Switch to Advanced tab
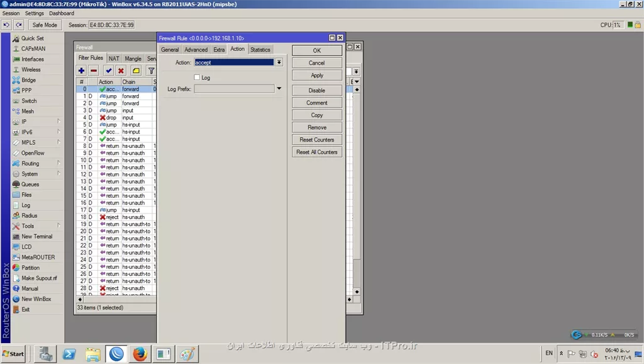The width and height of the screenshot is (644, 364). pos(196,50)
